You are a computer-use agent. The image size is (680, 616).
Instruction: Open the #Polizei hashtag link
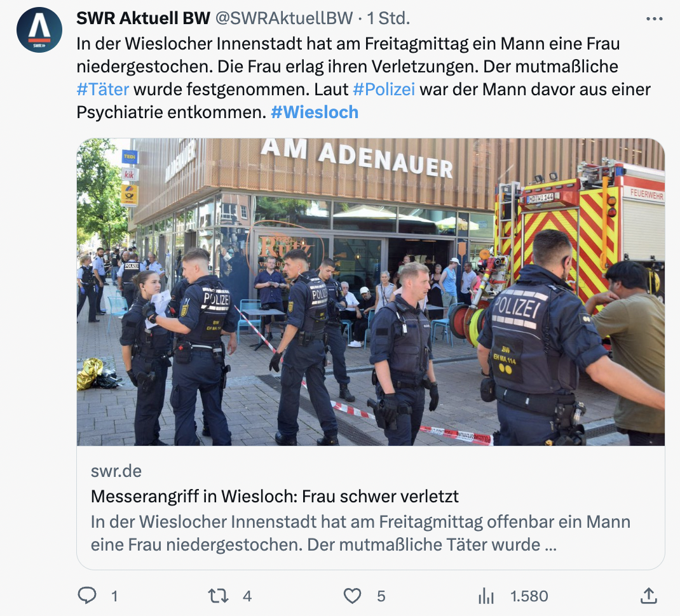click(x=384, y=90)
